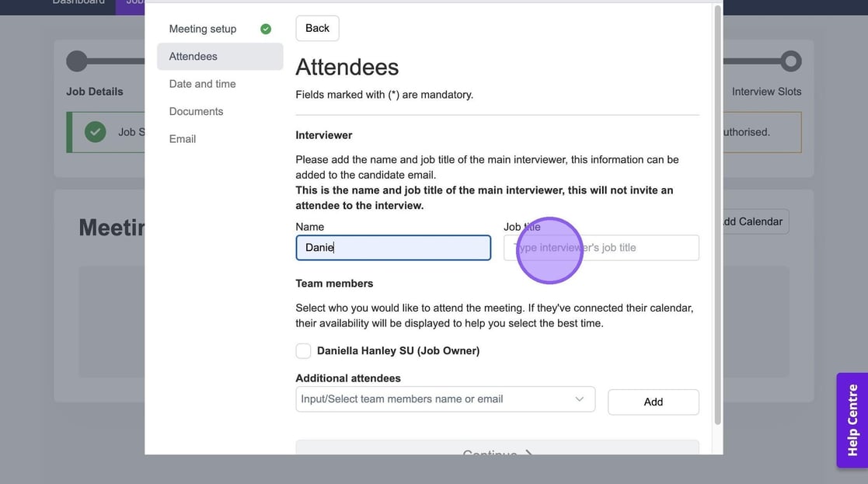Click the Continue button arrow
The image size is (868, 484).
tap(529, 453)
